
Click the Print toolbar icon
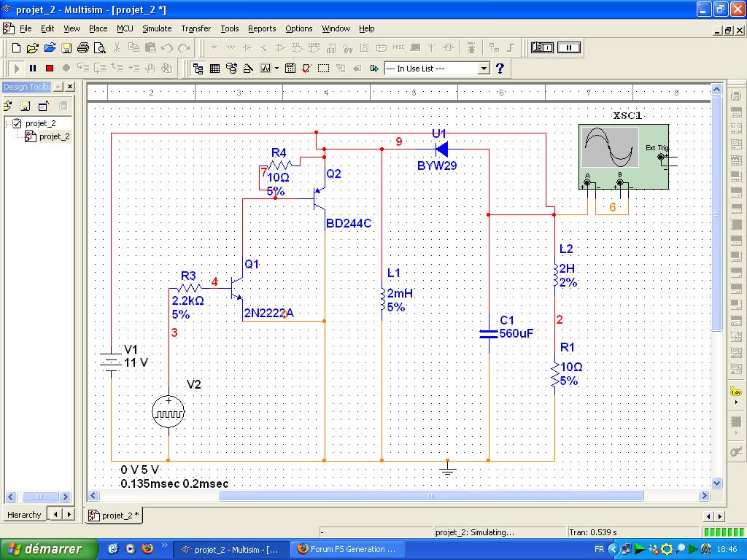[82, 48]
